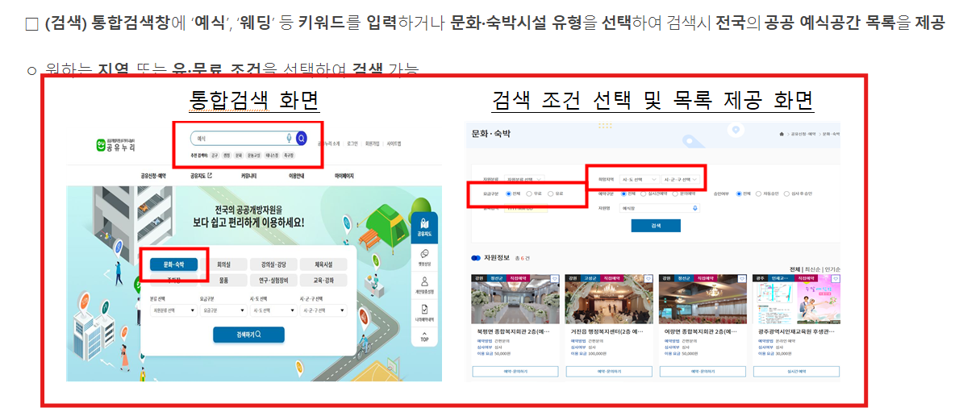Open the 여량면 종합복지회관 hall photo
Screen dimensions: 980x412
[x=703, y=299]
